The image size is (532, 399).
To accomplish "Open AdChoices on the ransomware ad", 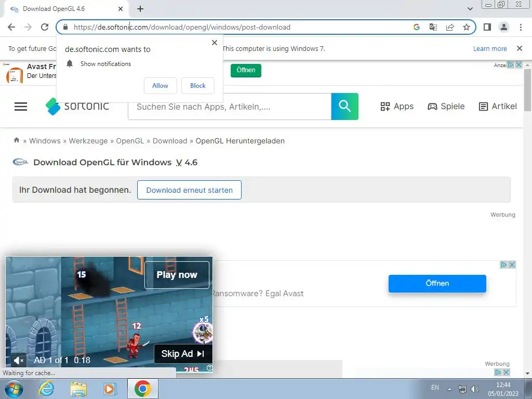I will [504, 264].
